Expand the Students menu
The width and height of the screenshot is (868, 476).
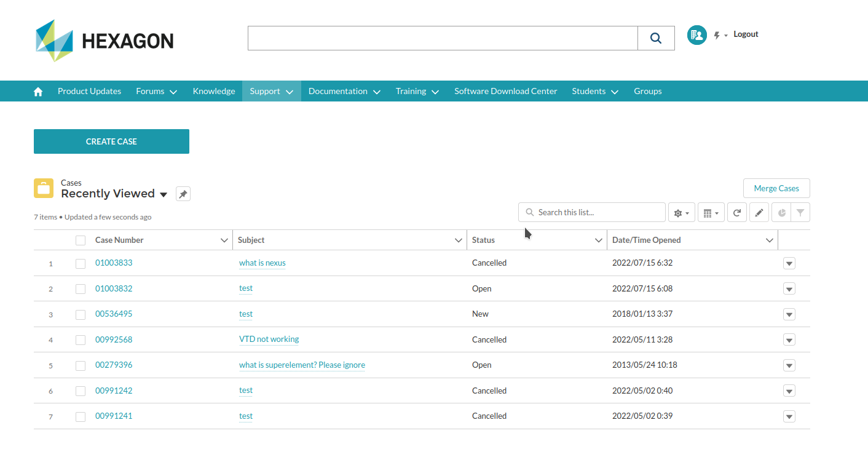[595, 91]
